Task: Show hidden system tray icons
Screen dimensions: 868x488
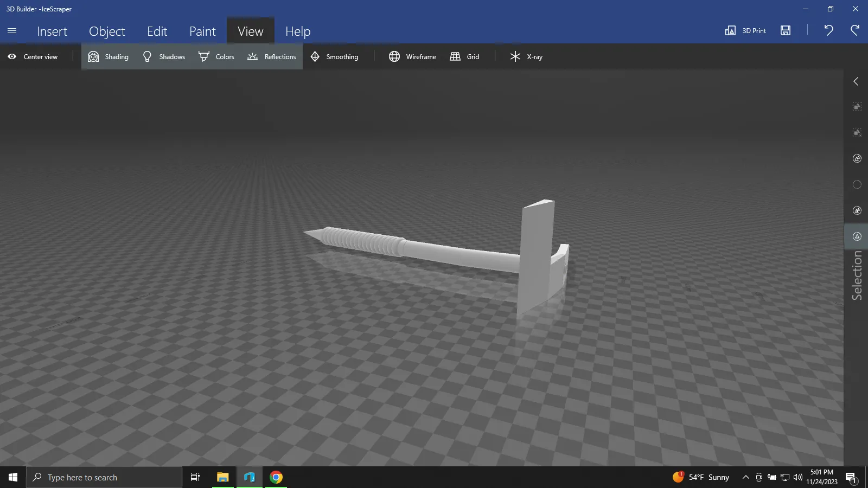Action: point(745,477)
